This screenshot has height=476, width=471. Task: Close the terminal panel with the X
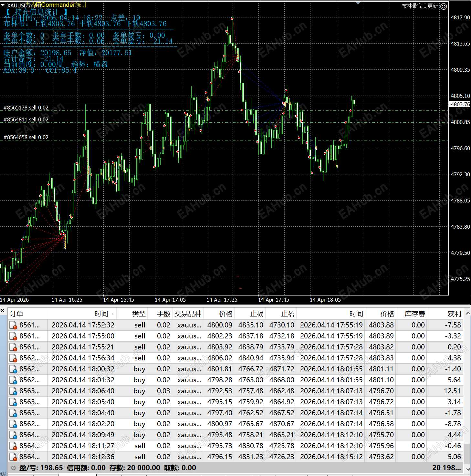coord(3,311)
